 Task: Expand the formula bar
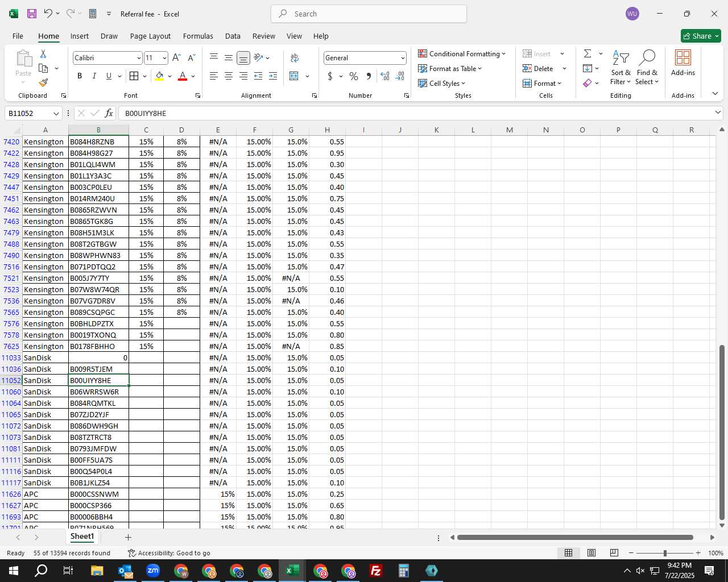(x=718, y=113)
